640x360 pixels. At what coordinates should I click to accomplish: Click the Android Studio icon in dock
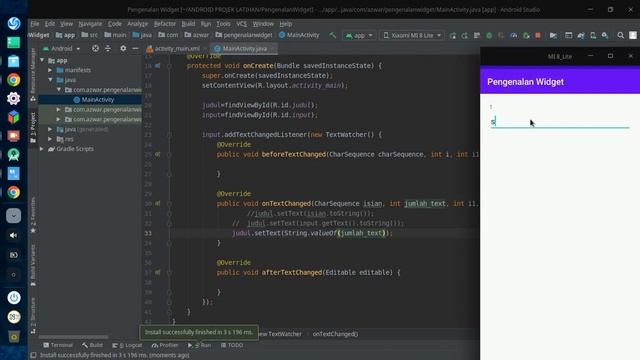pos(13,155)
